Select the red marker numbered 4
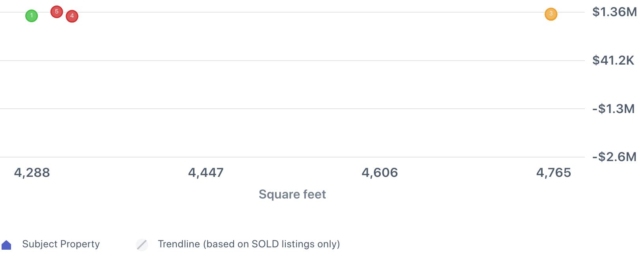This screenshot has width=644, height=256. [72, 16]
